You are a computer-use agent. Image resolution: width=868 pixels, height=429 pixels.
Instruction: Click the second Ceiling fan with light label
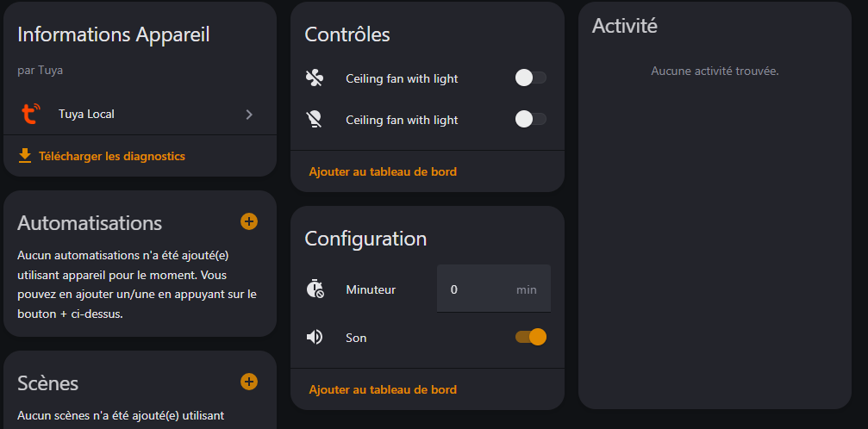[402, 120]
